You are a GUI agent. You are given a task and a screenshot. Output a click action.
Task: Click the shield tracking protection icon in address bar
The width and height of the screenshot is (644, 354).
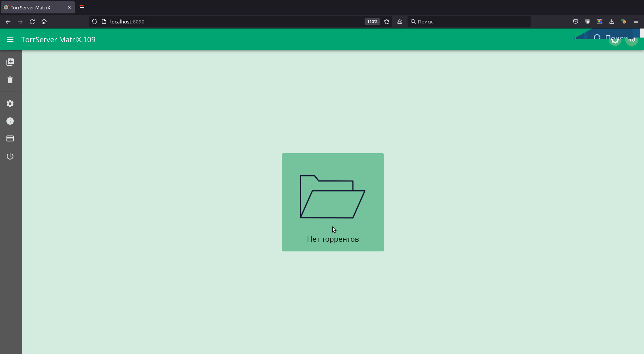tap(95, 21)
